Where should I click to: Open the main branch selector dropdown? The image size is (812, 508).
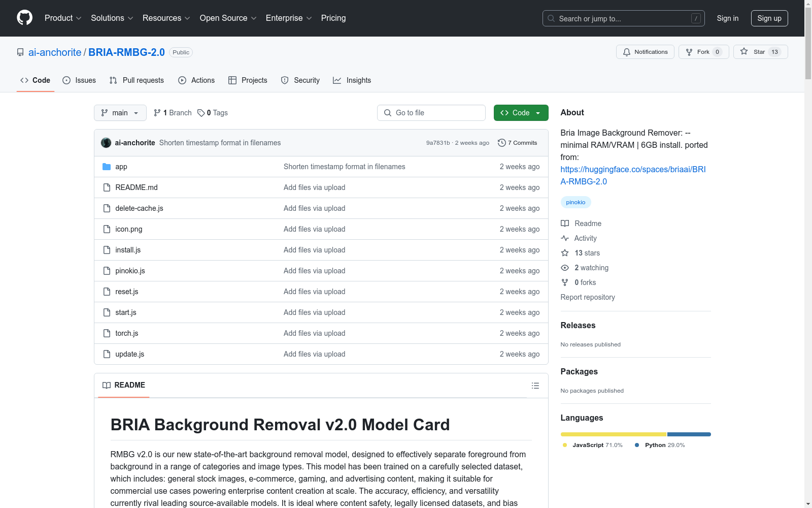120,113
